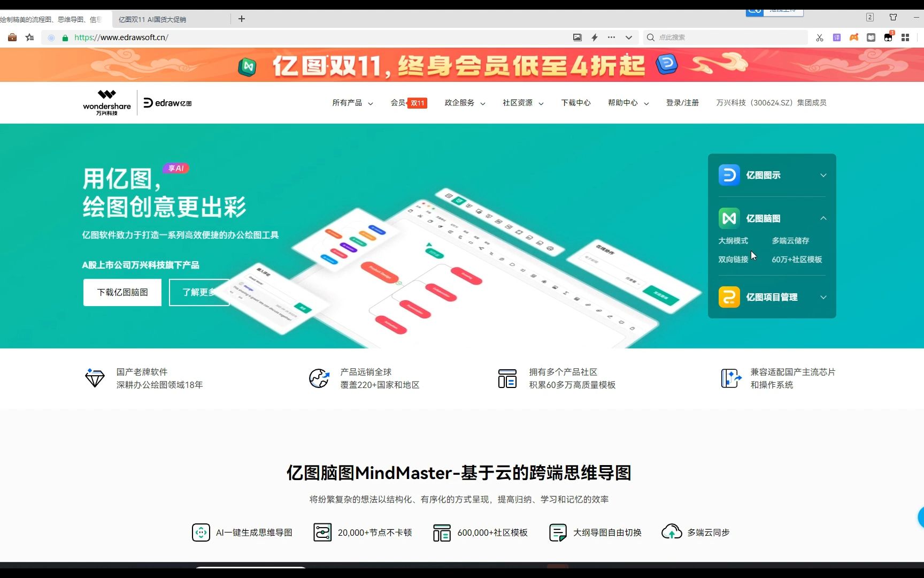
Task: Click the lightning bolt speed mode icon
Action: 595,37
